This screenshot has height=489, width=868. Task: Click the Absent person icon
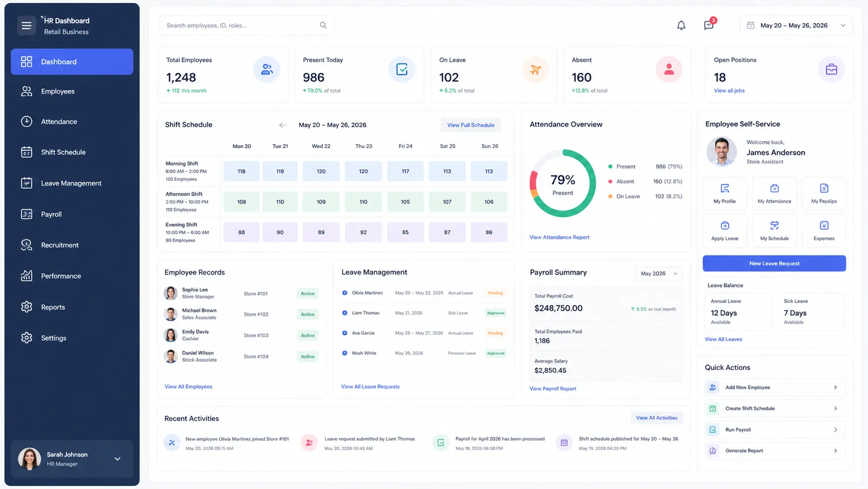coord(669,69)
